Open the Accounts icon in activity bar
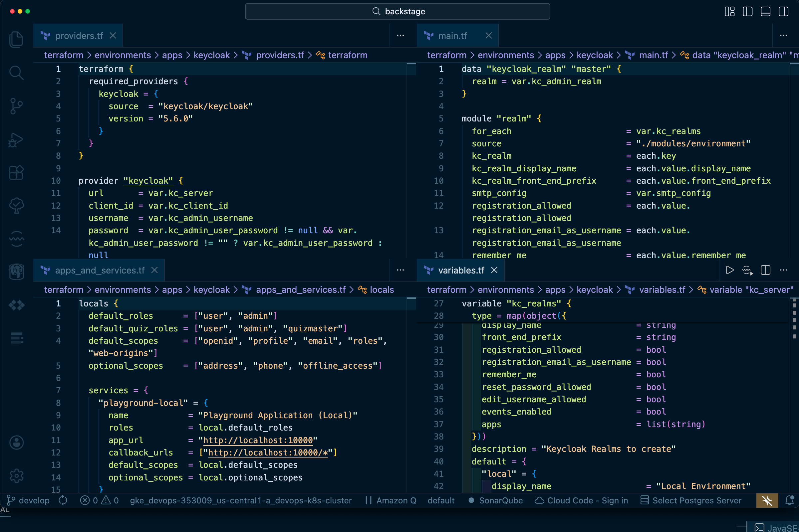This screenshot has height=532, width=799. pos(16,443)
